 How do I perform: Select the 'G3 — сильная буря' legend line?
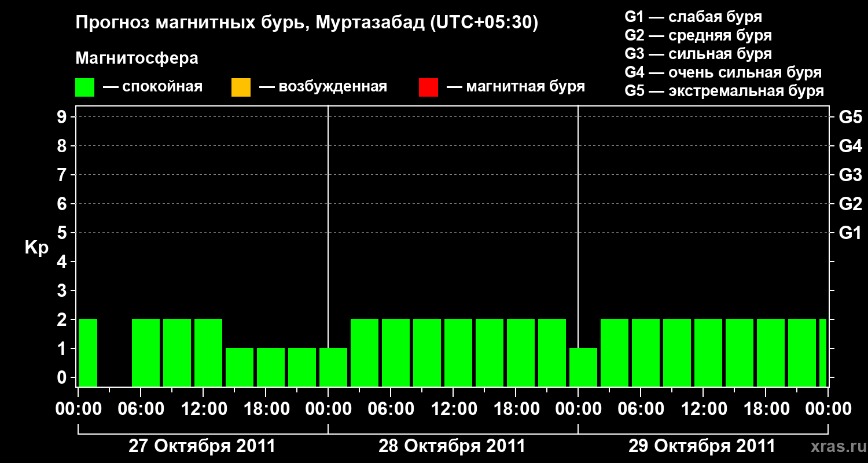click(x=698, y=54)
